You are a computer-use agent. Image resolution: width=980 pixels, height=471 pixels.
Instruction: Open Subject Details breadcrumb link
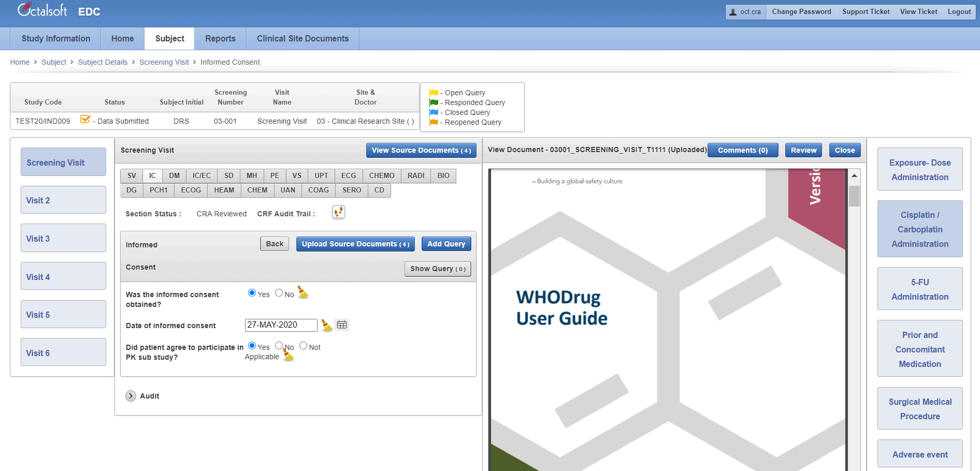pyautogui.click(x=103, y=62)
